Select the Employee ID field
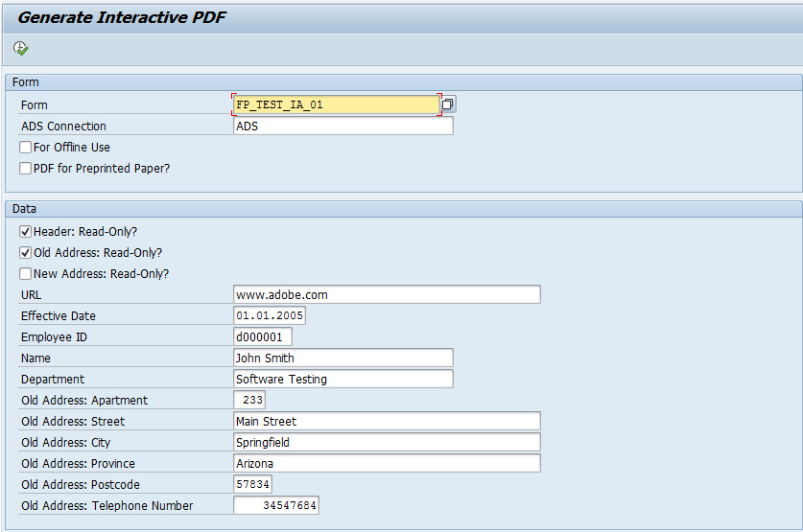 [263, 336]
